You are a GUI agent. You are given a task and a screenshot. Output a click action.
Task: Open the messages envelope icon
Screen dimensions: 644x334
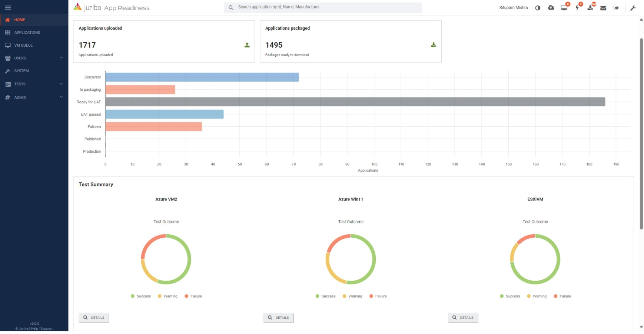click(x=603, y=7)
